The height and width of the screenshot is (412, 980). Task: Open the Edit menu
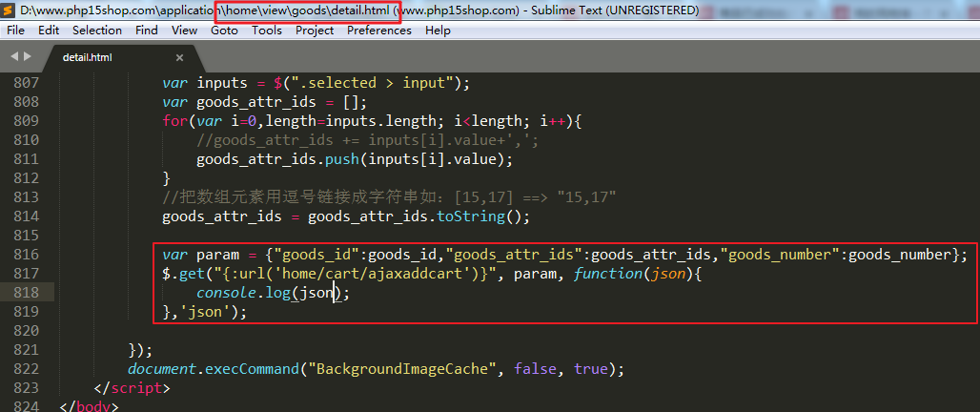click(x=49, y=31)
